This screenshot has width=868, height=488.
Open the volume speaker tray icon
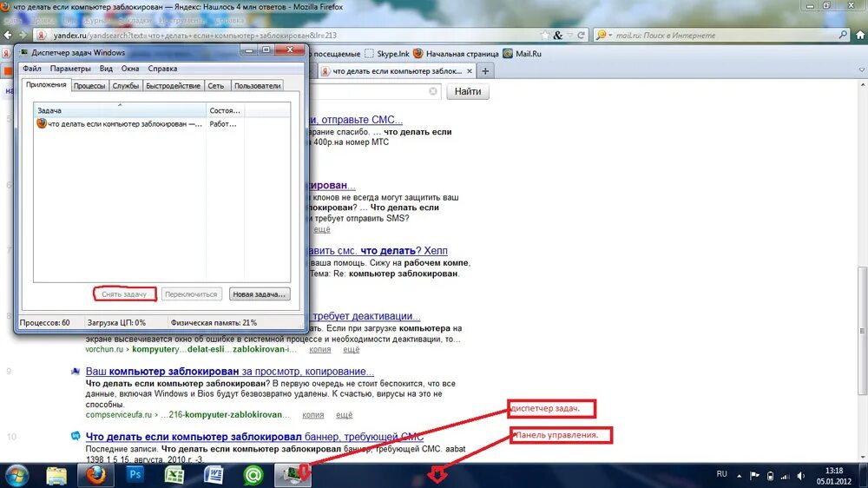(x=800, y=475)
